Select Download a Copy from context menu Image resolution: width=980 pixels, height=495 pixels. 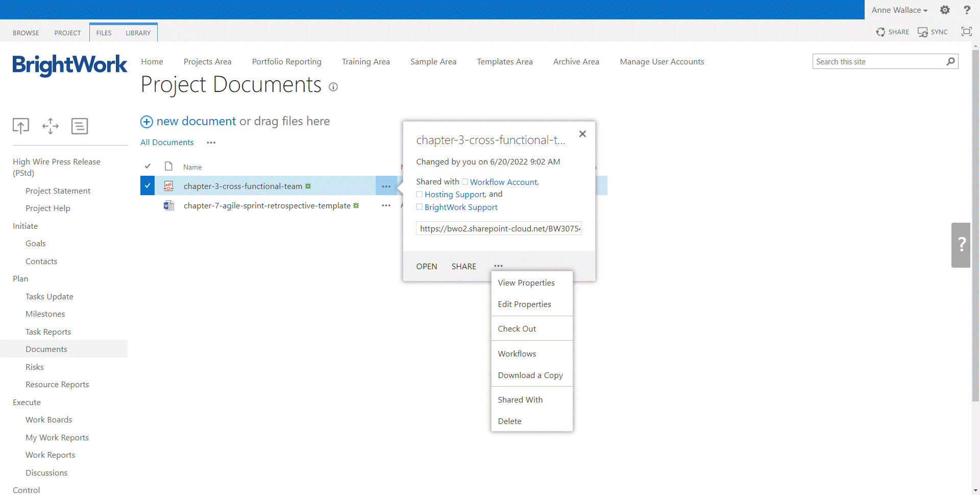click(x=530, y=375)
